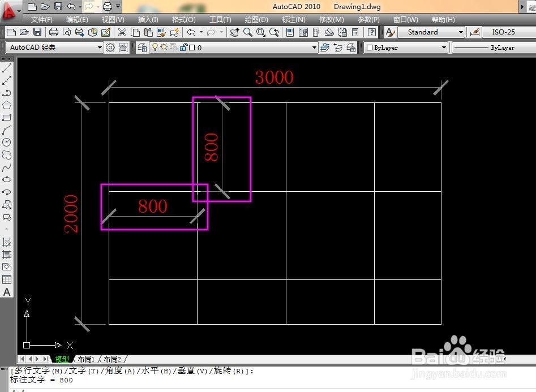Select the Multiline Text tool

[x=7, y=292]
